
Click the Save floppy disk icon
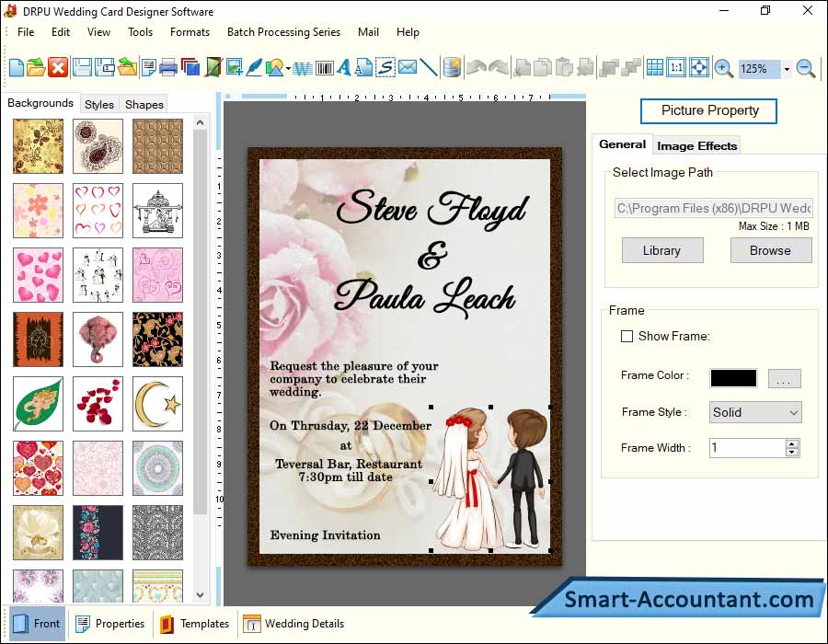point(82,68)
